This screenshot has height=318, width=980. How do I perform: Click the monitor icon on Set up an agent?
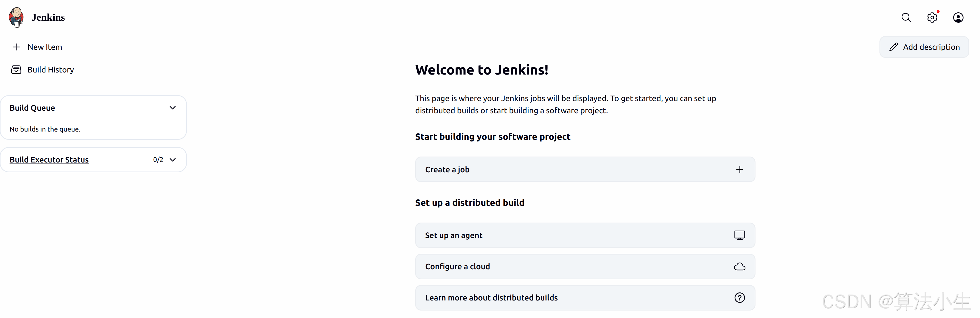tap(739, 235)
